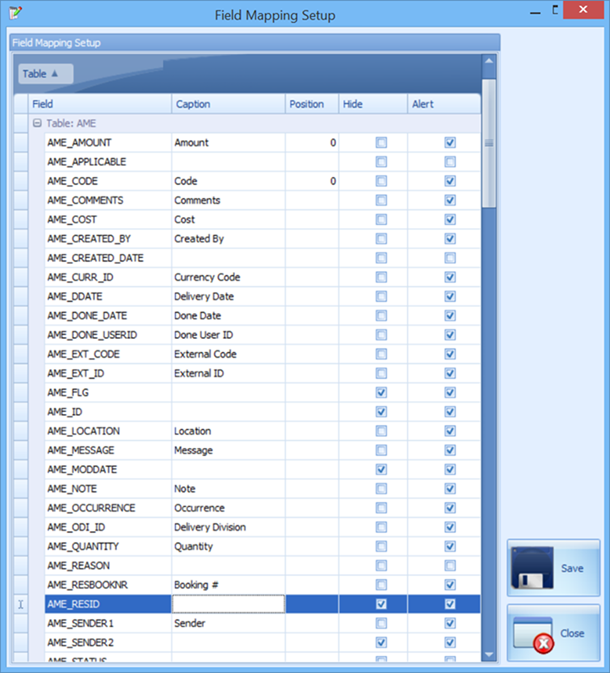Uncheck Hide for AME_ID

click(381, 412)
